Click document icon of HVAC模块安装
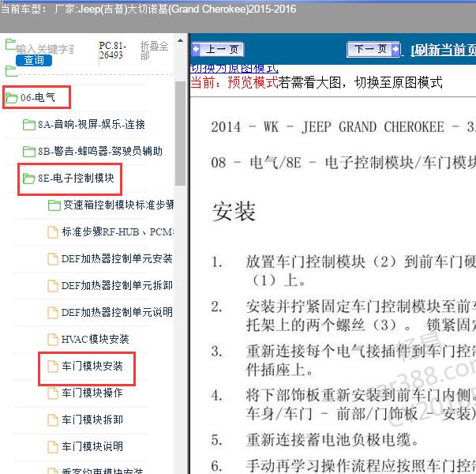The image size is (476, 474). tap(53, 339)
